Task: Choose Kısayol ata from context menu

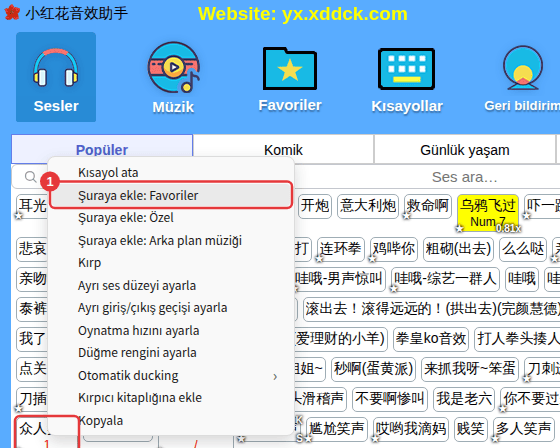Action: click(171, 173)
